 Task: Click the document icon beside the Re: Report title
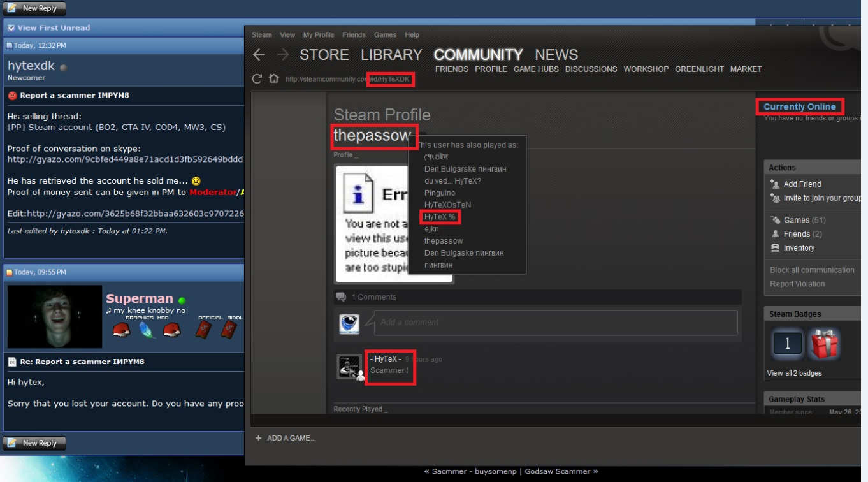coord(12,361)
